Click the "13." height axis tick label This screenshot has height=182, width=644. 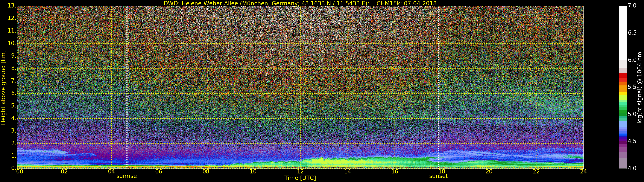pos(12,6)
